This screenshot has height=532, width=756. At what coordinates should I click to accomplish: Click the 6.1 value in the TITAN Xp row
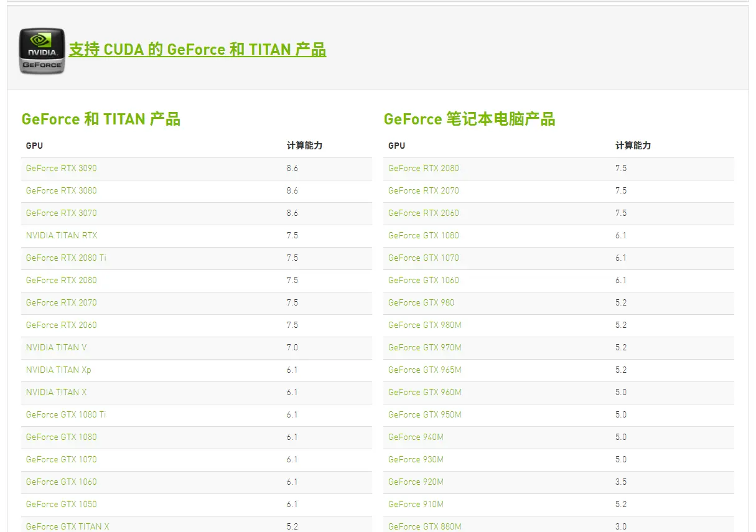[292, 370]
